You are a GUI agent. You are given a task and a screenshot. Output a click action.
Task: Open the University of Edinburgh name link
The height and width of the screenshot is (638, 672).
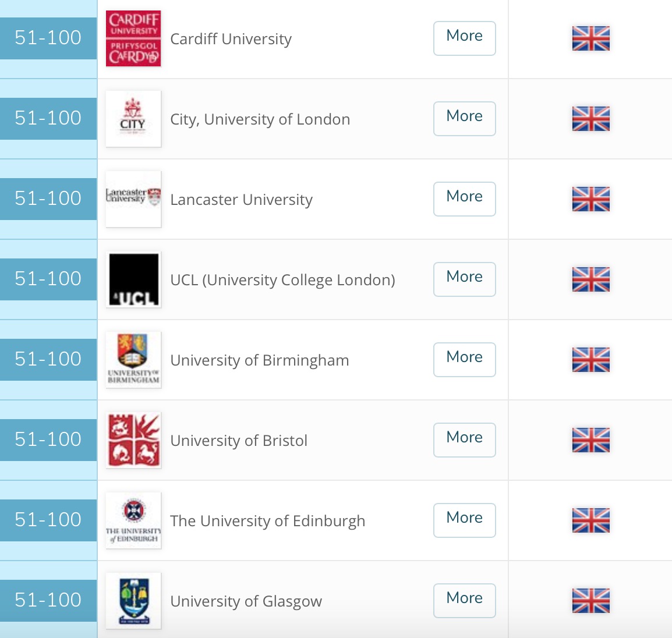[x=267, y=521]
